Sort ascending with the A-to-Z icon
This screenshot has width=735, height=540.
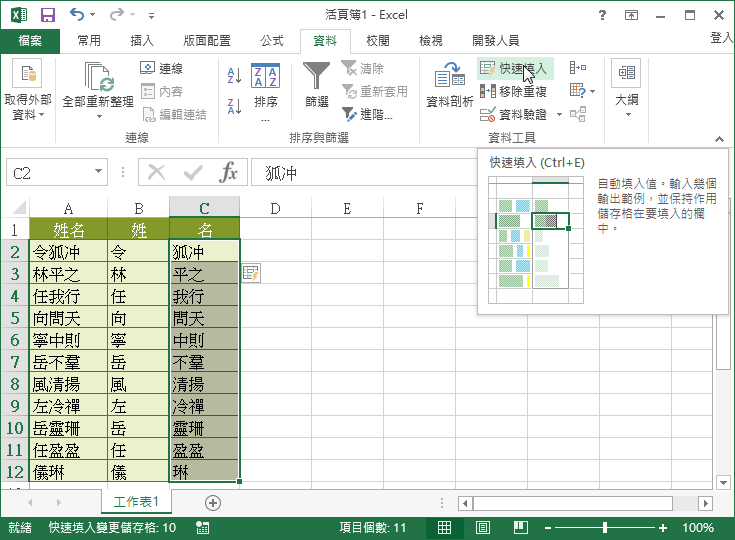pos(234,75)
